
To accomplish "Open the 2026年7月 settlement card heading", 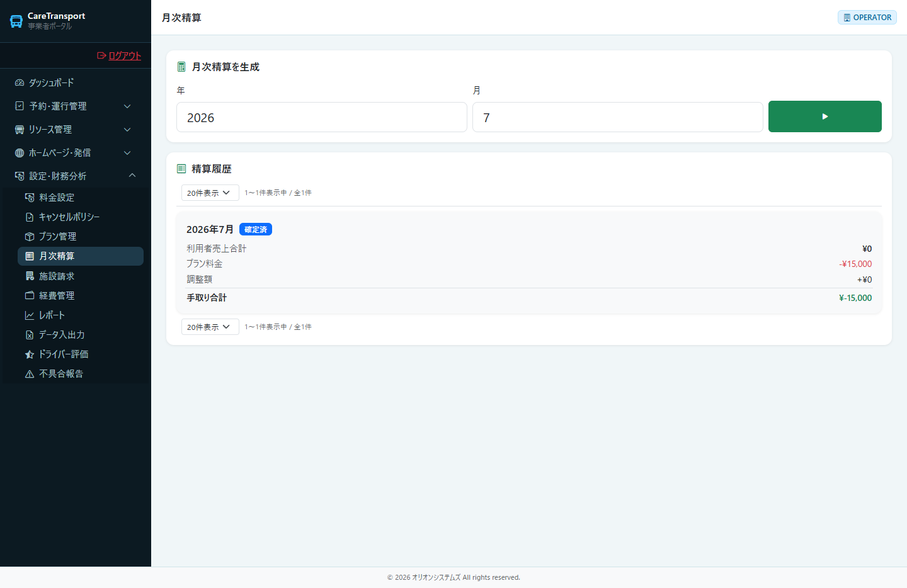I will tap(210, 229).
